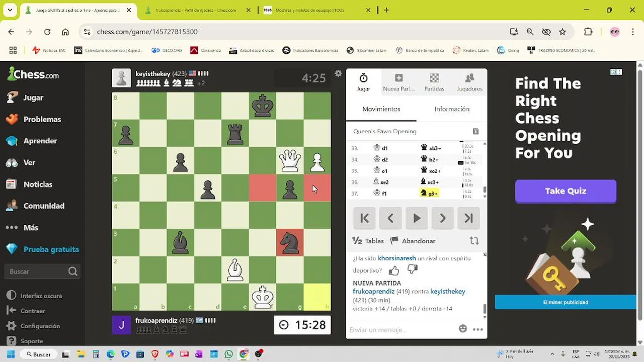This screenshot has height=362, width=644.
Task: Play the moves automatically
Action: (417, 218)
